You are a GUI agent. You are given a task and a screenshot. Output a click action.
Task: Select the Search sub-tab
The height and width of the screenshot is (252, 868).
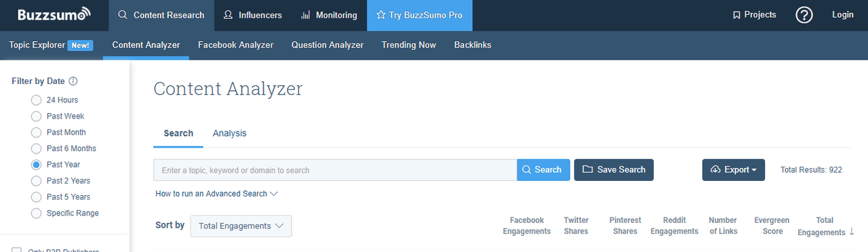[x=178, y=133]
